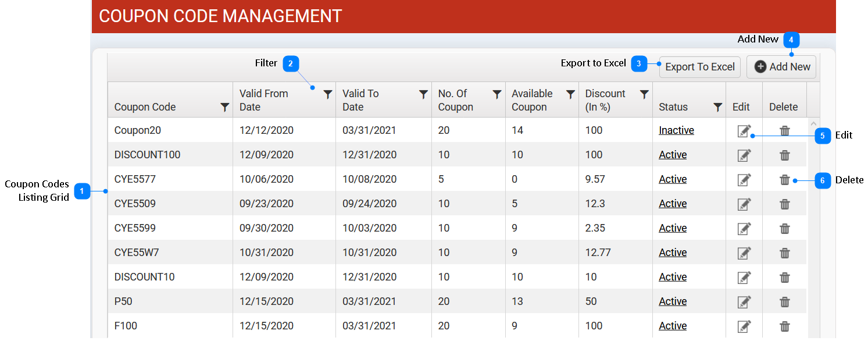868x348 pixels.
Task: Select the Coupon20 code cell
Action: coord(170,130)
